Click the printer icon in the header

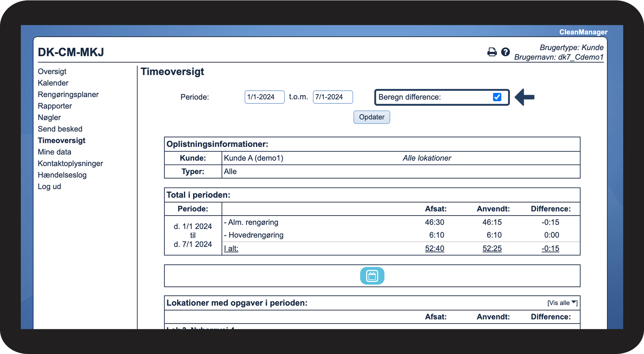[492, 52]
